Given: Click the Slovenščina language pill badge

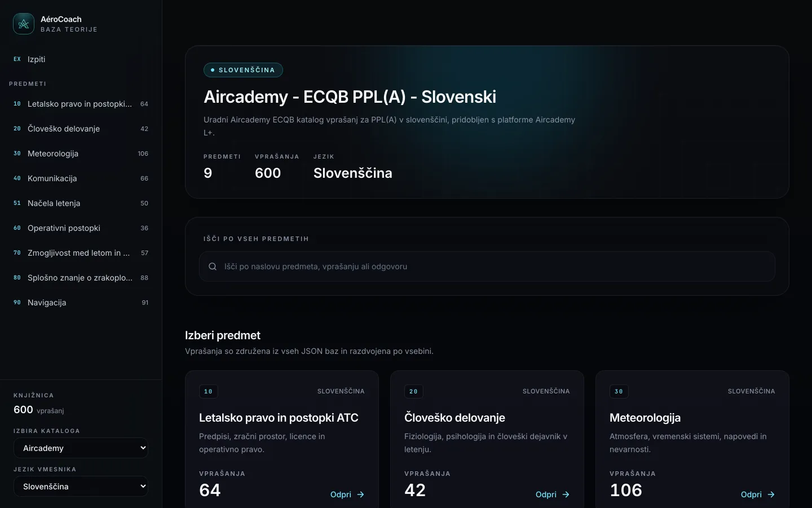Looking at the screenshot, I should [x=243, y=70].
